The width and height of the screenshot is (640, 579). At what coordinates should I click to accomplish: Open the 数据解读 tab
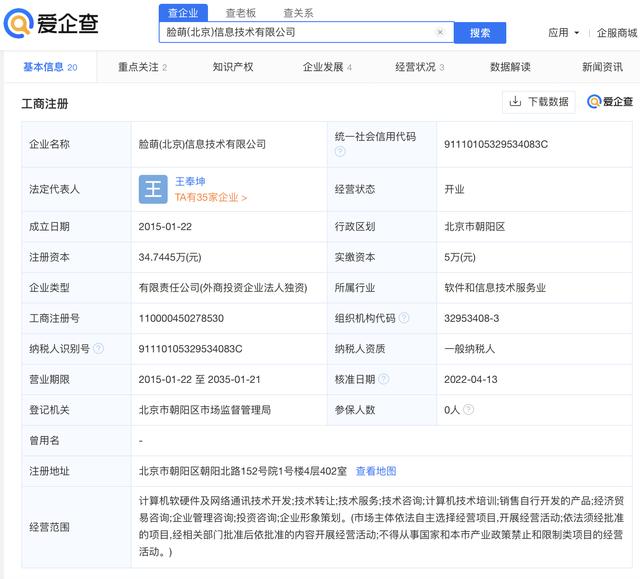click(510, 67)
